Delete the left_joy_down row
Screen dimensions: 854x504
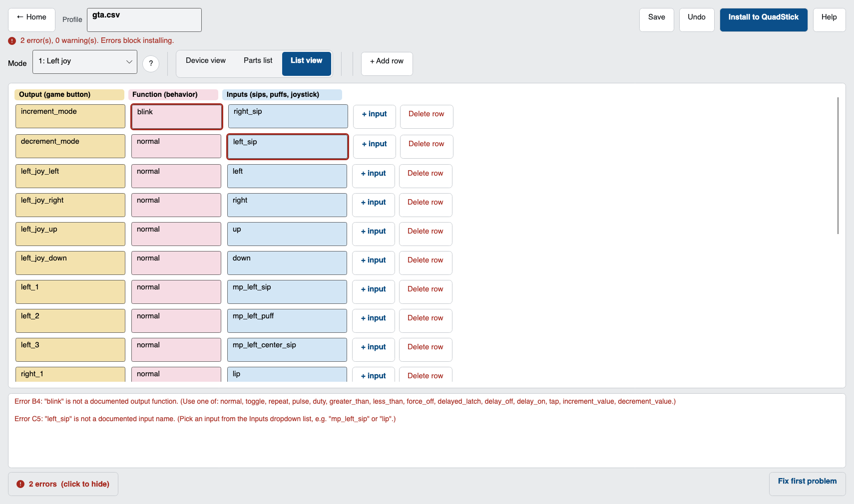[x=426, y=263]
